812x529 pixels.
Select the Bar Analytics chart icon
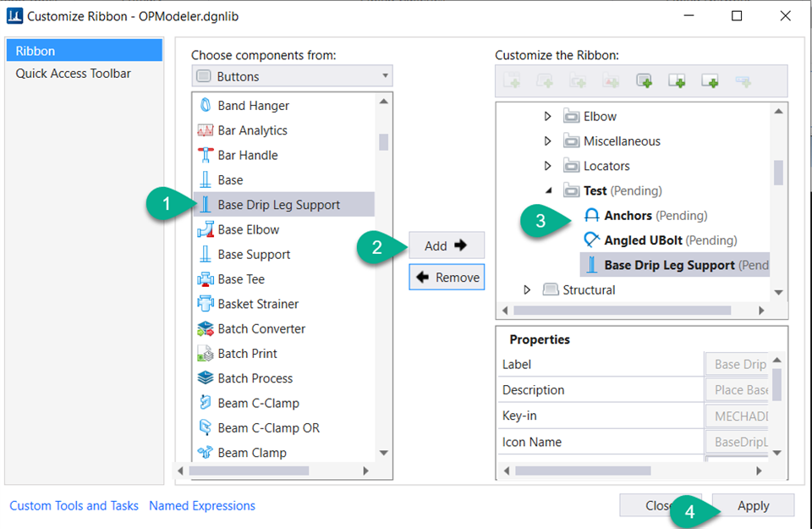205,130
